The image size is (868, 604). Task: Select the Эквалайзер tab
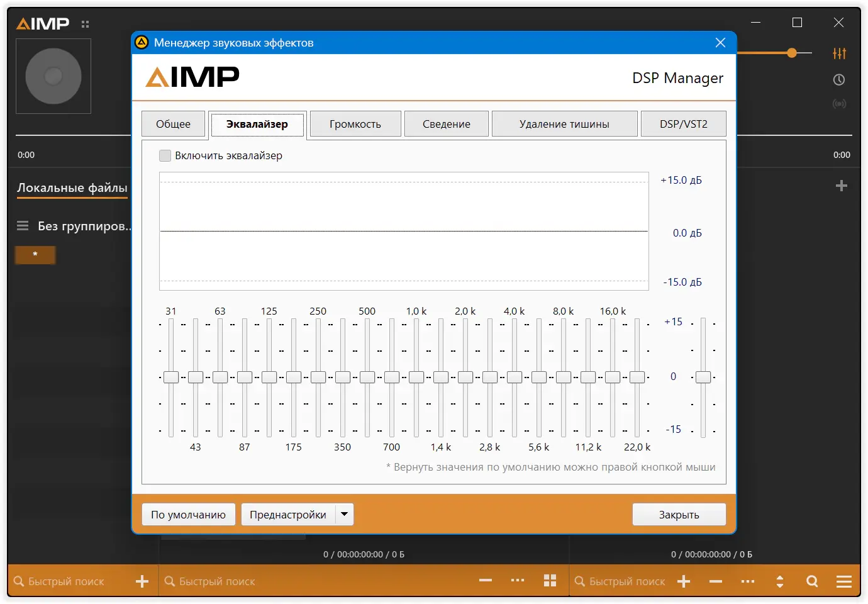(257, 124)
